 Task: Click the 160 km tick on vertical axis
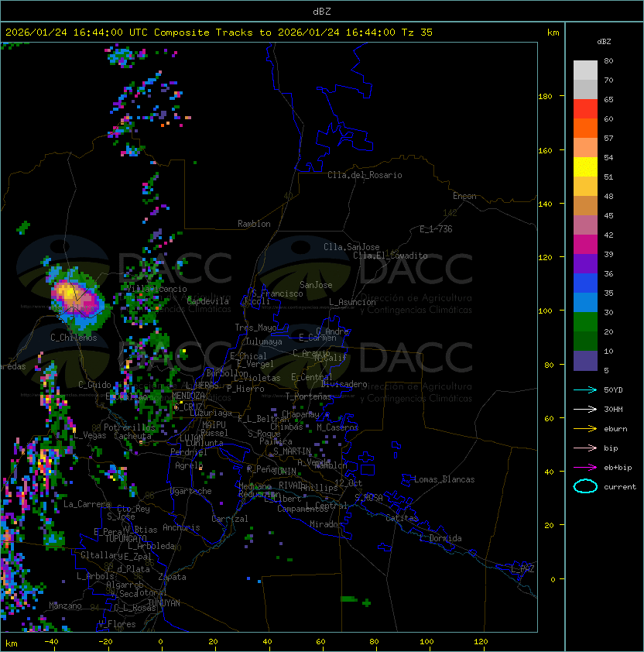pos(545,150)
